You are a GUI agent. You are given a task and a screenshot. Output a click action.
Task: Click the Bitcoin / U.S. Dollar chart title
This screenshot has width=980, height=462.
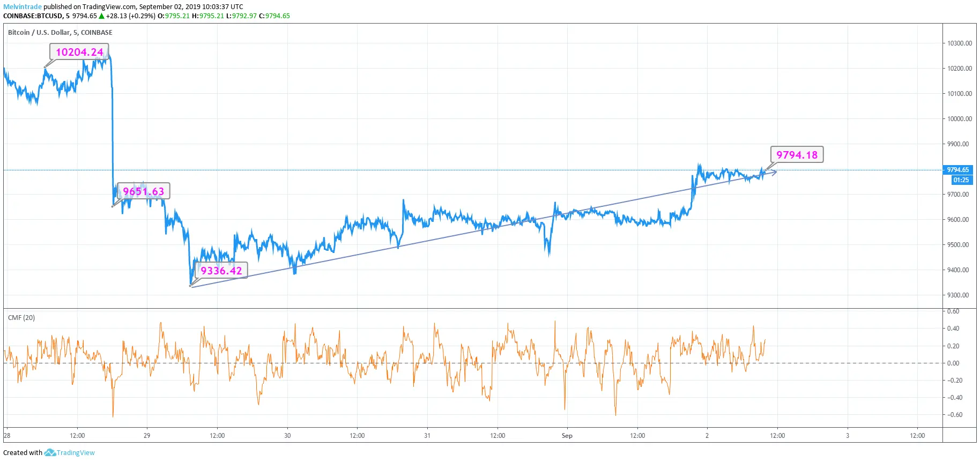point(60,33)
